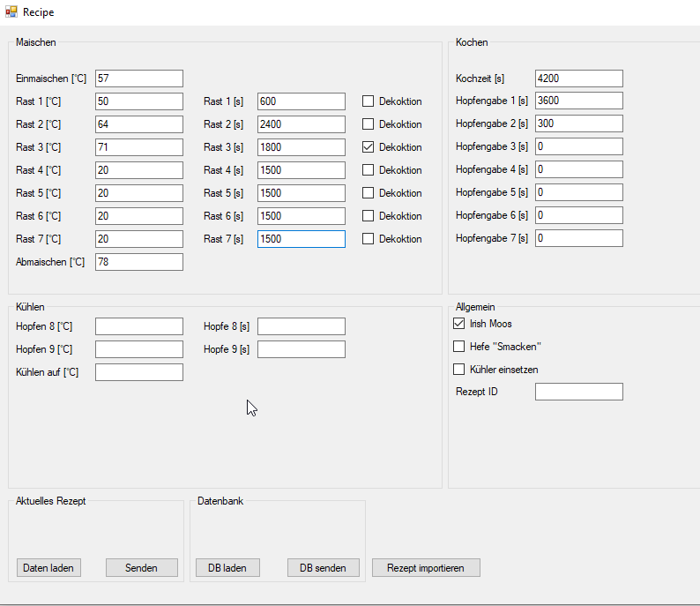Screen dimensions: 700x606
Task: Select the Kühlen auf temperature field
Action: [138, 372]
